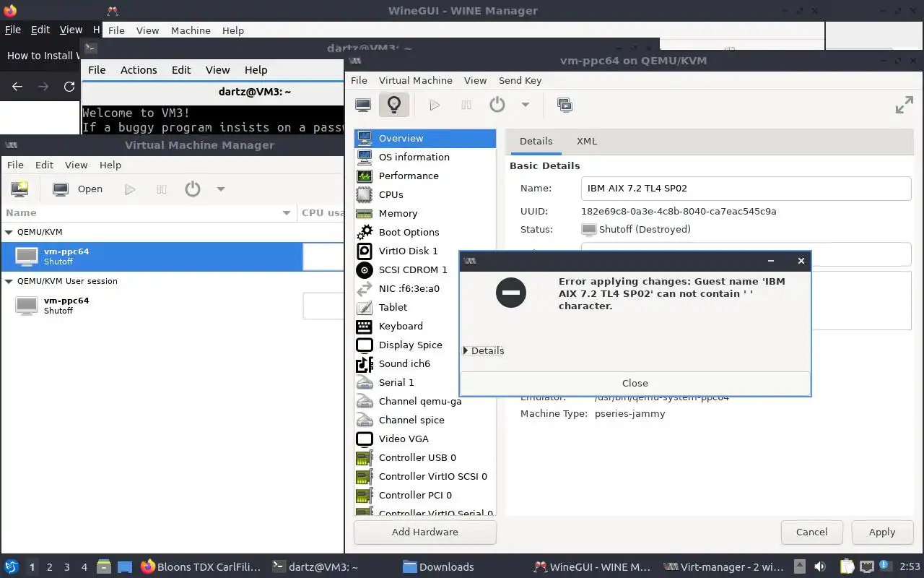Viewport: 924px width, 578px height.
Task: Close the error dialog with Close button
Action: pos(635,383)
